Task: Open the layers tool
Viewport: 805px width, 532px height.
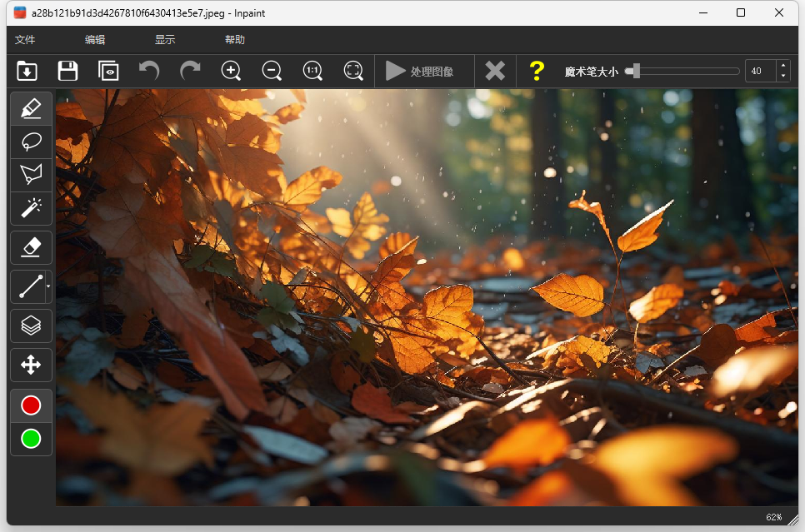Action: (31, 326)
